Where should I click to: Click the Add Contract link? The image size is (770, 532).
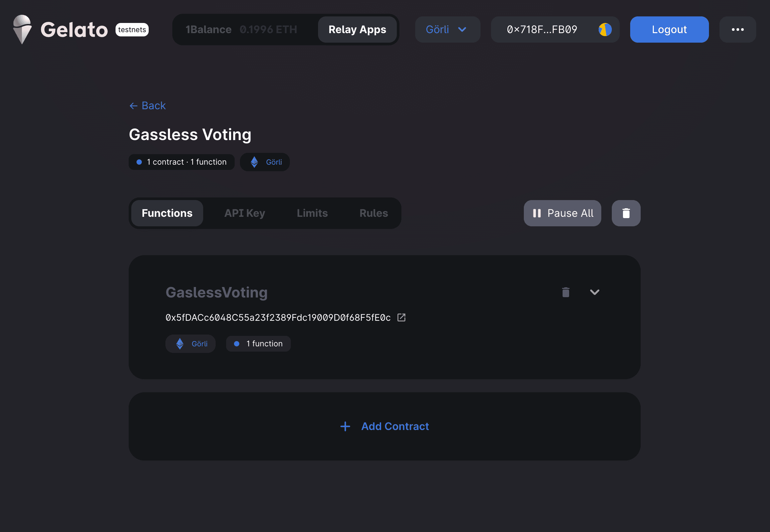pyautogui.click(x=395, y=427)
